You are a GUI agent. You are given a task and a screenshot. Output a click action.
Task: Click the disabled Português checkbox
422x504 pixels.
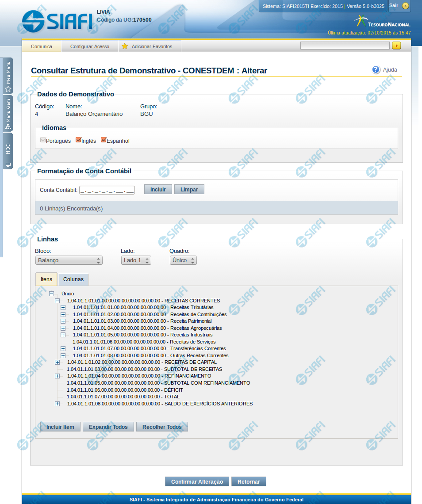click(x=43, y=140)
